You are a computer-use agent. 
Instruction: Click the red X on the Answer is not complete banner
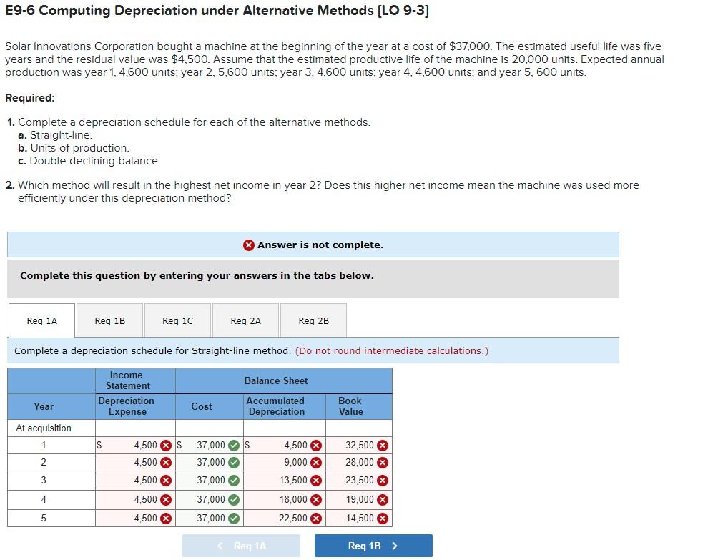(249, 245)
